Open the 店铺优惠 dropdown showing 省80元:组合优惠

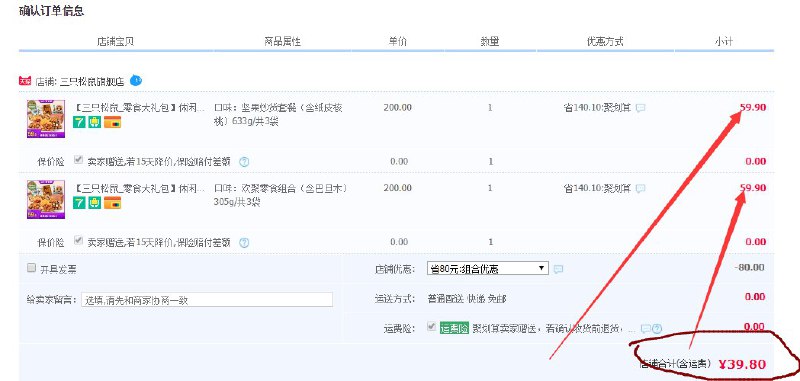click(x=488, y=268)
